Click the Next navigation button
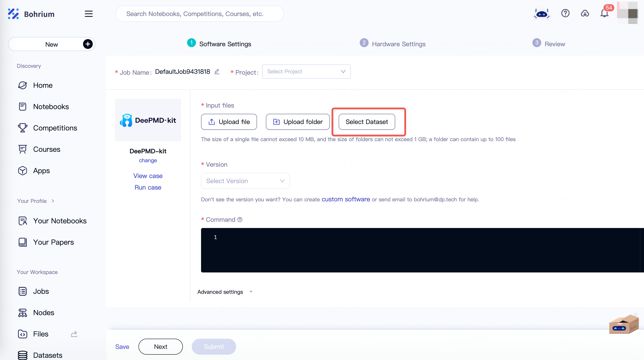The image size is (644, 360). point(160,346)
